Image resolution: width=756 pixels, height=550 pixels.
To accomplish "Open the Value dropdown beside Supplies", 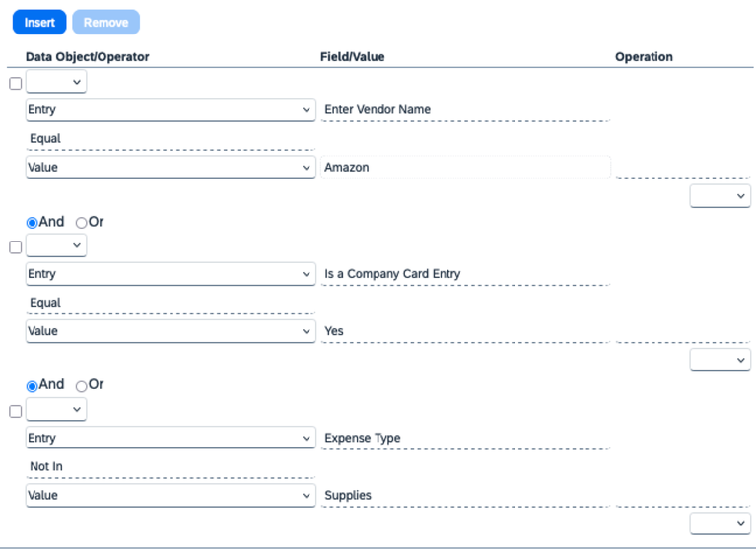I will point(171,495).
